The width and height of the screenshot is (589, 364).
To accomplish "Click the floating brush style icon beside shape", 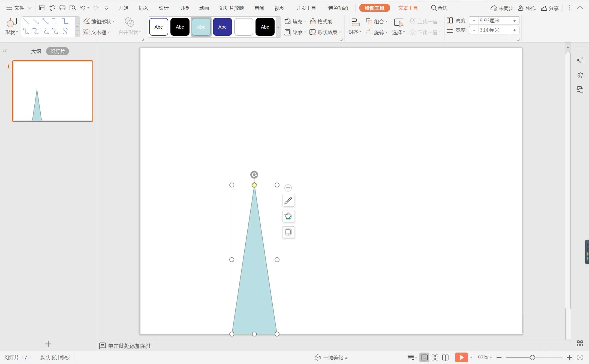I will 288,201.
